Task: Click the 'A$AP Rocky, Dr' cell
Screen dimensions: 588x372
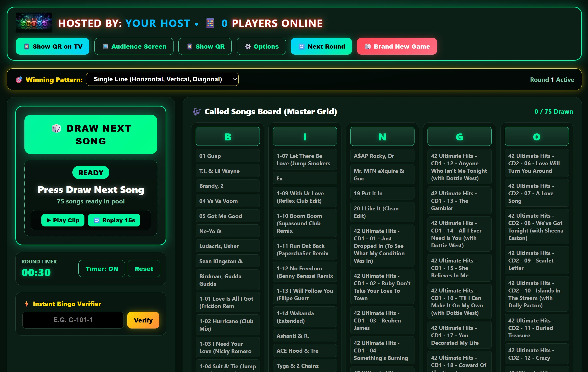Action: [x=382, y=156]
